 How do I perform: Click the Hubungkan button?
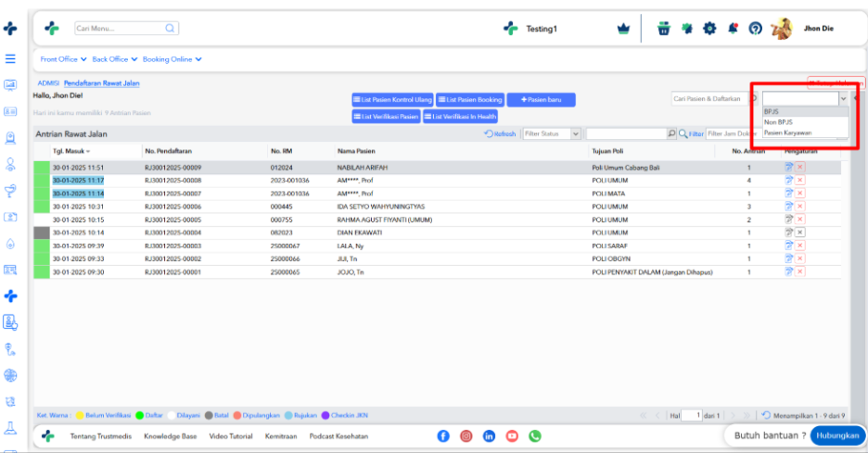[837, 435]
